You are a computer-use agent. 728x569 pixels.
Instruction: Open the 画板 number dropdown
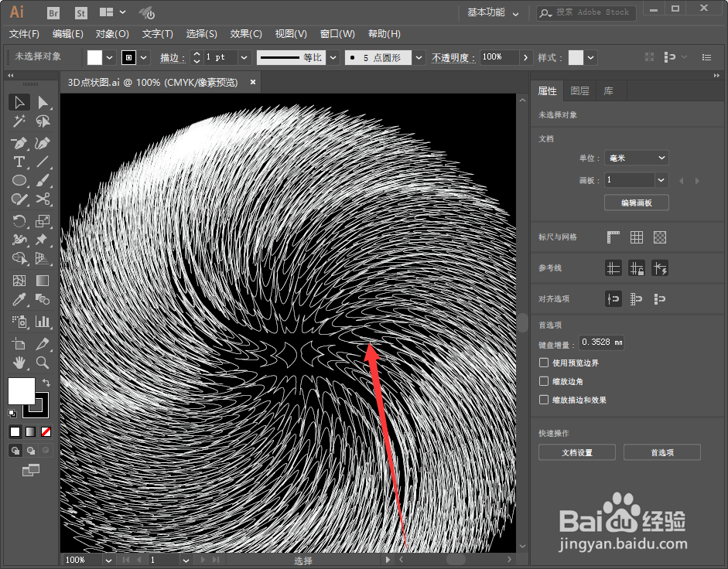tap(661, 180)
